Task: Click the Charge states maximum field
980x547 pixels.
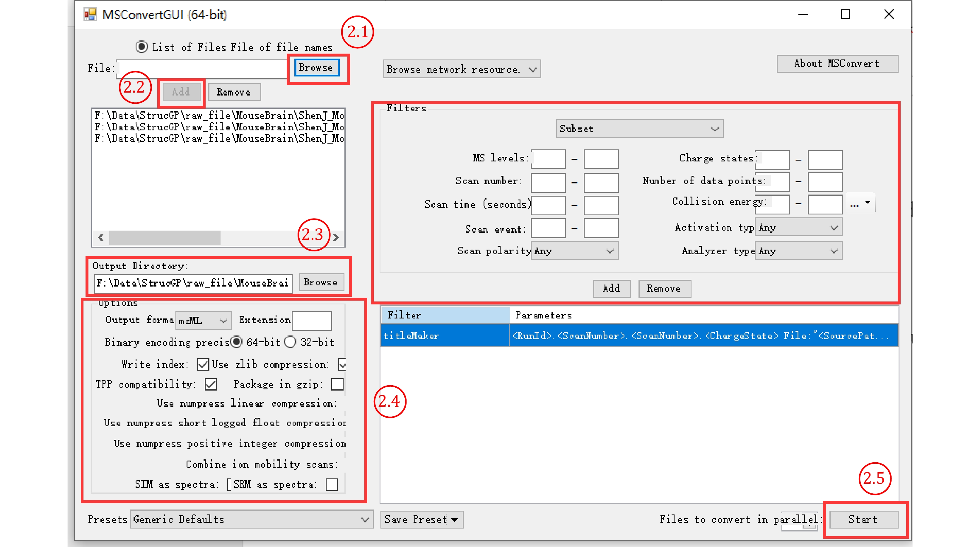Action: (x=825, y=160)
